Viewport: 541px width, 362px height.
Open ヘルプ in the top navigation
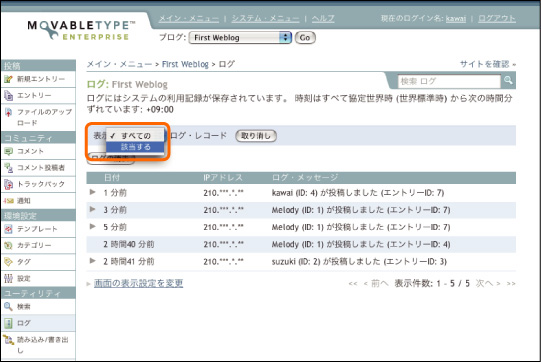(x=323, y=18)
